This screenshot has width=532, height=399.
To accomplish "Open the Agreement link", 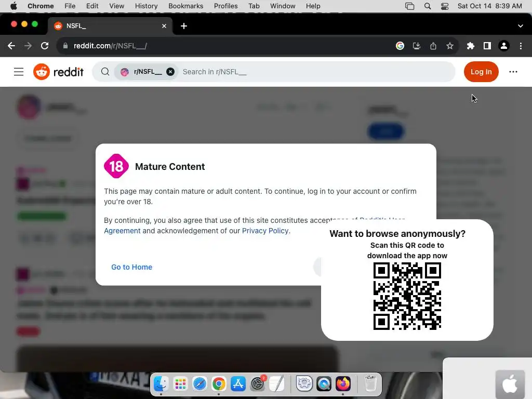I will [122, 231].
